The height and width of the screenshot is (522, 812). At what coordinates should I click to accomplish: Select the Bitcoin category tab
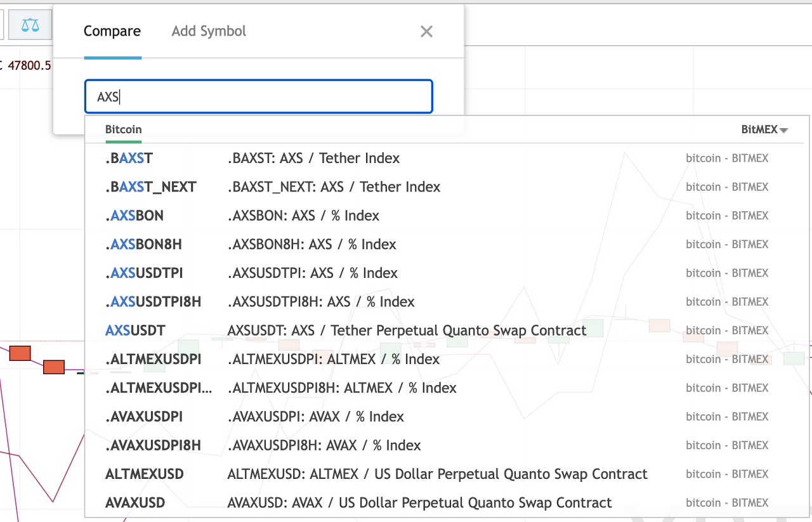point(124,129)
